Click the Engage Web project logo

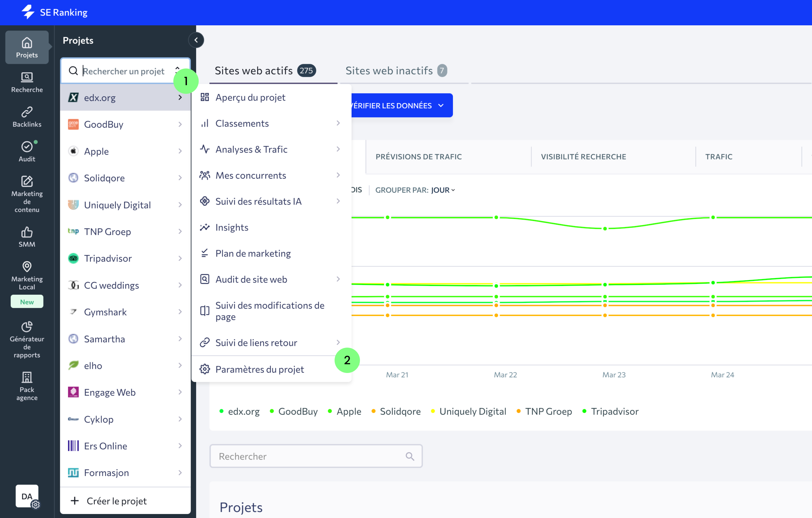click(x=73, y=392)
